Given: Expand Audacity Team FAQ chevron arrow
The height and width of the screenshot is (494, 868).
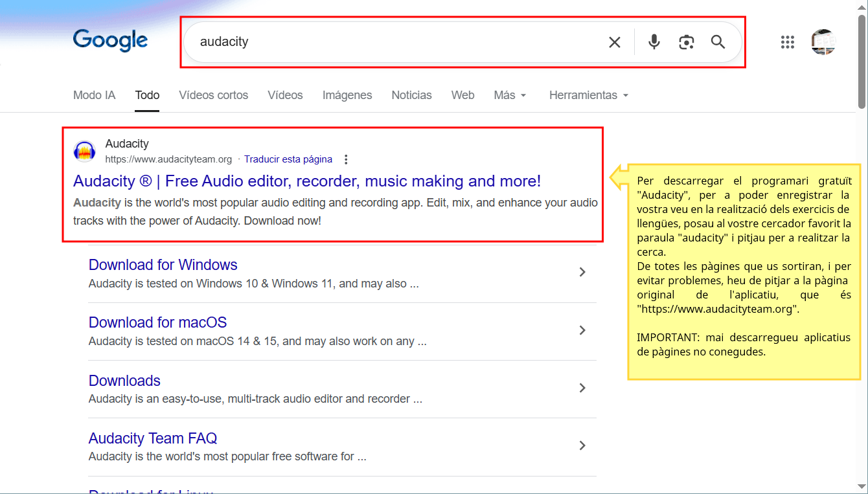Looking at the screenshot, I should click(x=582, y=445).
